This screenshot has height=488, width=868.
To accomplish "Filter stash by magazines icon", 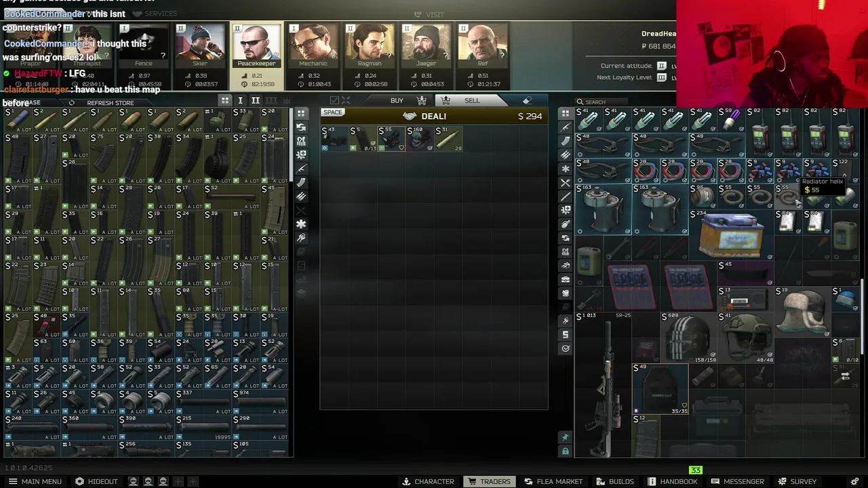I will [x=566, y=141].
